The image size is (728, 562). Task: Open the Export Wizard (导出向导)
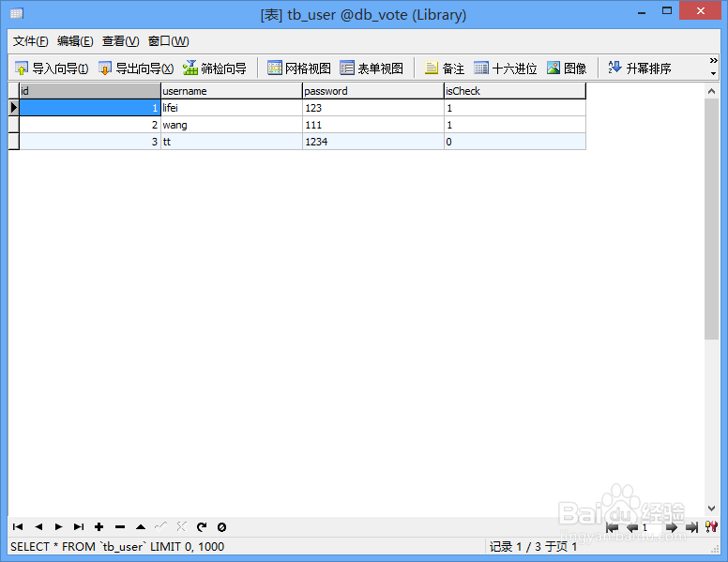click(x=136, y=68)
